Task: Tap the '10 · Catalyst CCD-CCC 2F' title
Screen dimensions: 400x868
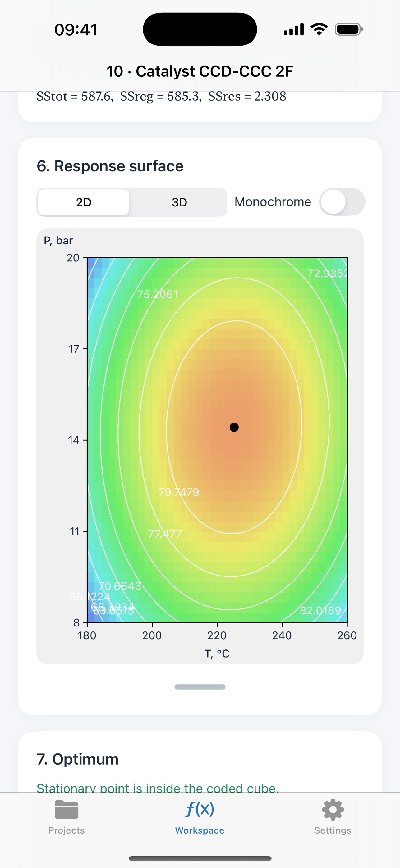Action: coord(200,71)
